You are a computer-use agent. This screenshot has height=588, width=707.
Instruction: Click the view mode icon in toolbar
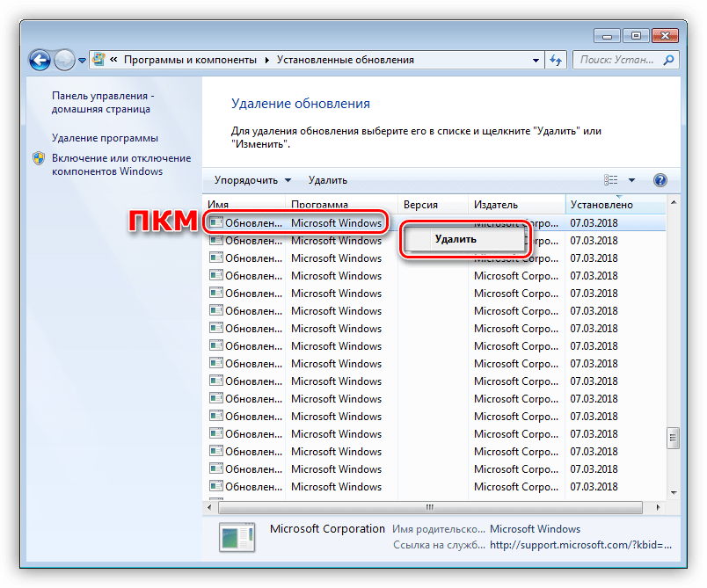[612, 180]
